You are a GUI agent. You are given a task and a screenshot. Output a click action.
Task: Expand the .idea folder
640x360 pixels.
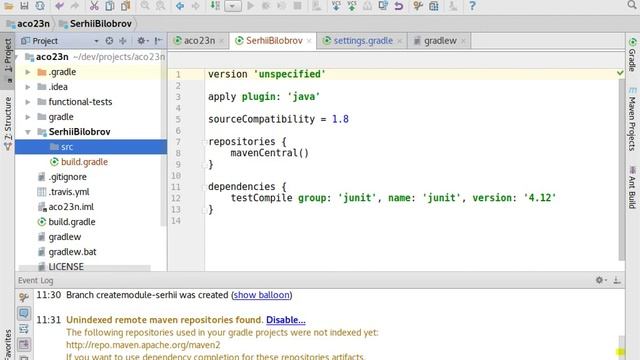28,87
